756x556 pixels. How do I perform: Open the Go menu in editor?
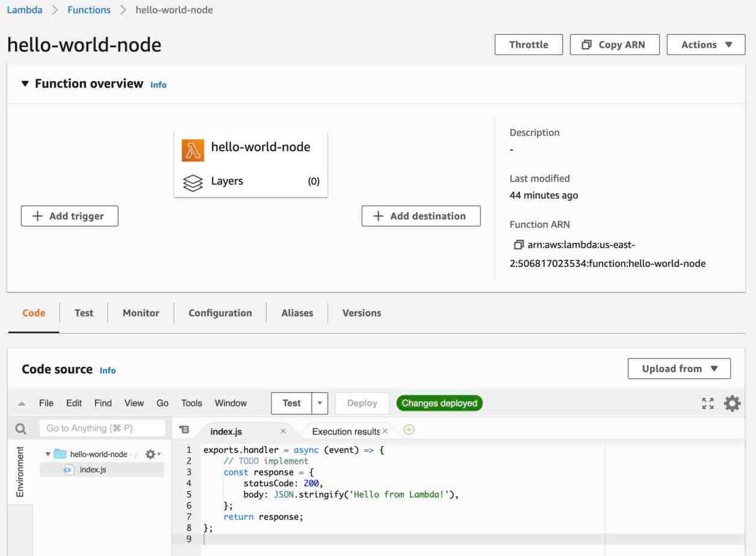click(x=163, y=403)
